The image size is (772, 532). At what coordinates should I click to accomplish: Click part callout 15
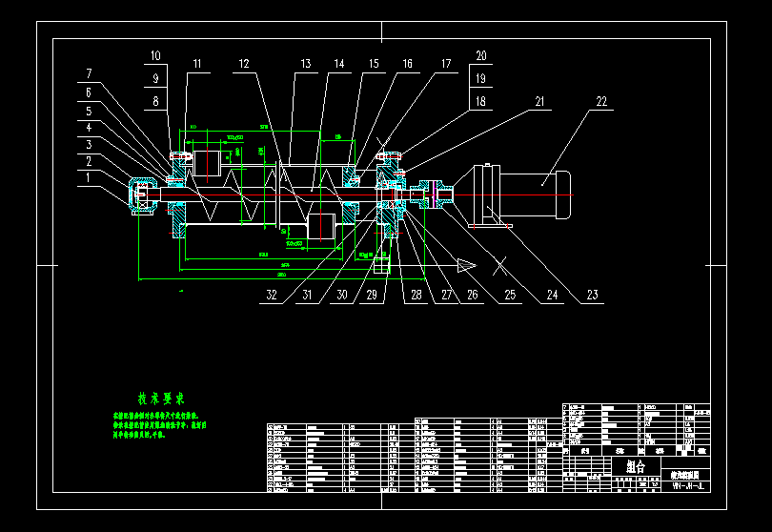click(x=374, y=64)
